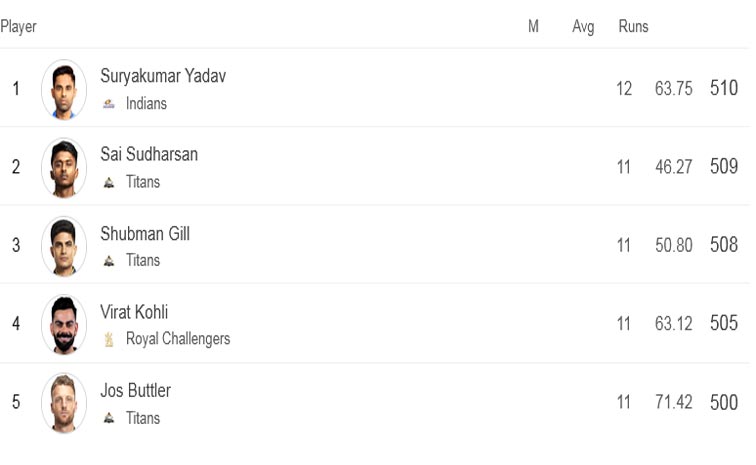756x465 pixels.
Task: Click Virat Kohli's player photo
Action: click(x=64, y=324)
